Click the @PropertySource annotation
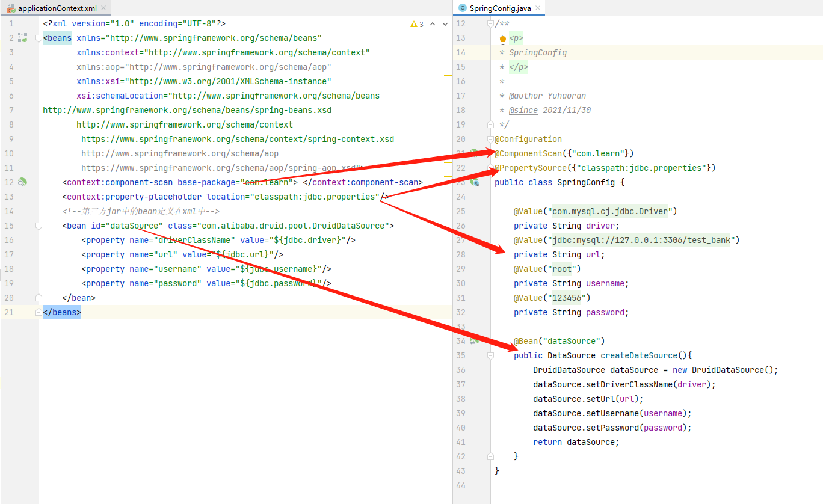 coord(531,168)
